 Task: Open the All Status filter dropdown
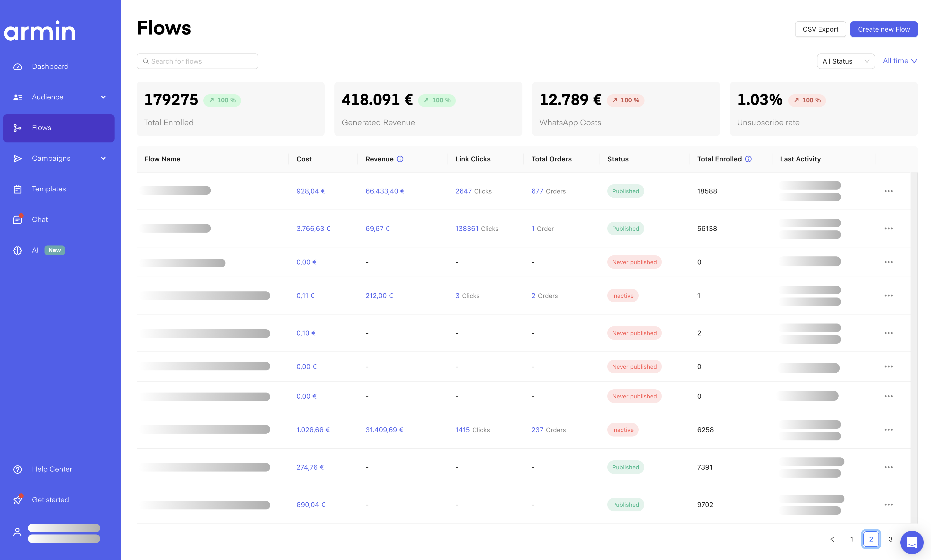[846, 61]
